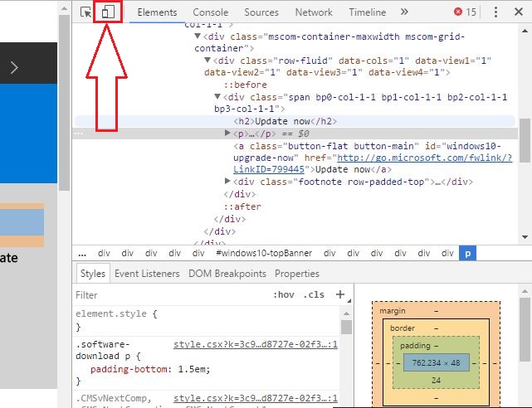This screenshot has width=532, height=408.
Task: Switch to the Console tab
Action: pos(211,12)
